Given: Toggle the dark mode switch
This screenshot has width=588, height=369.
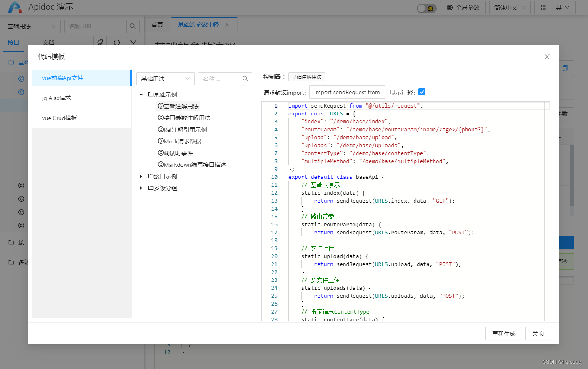Looking at the screenshot, I should (x=426, y=8).
